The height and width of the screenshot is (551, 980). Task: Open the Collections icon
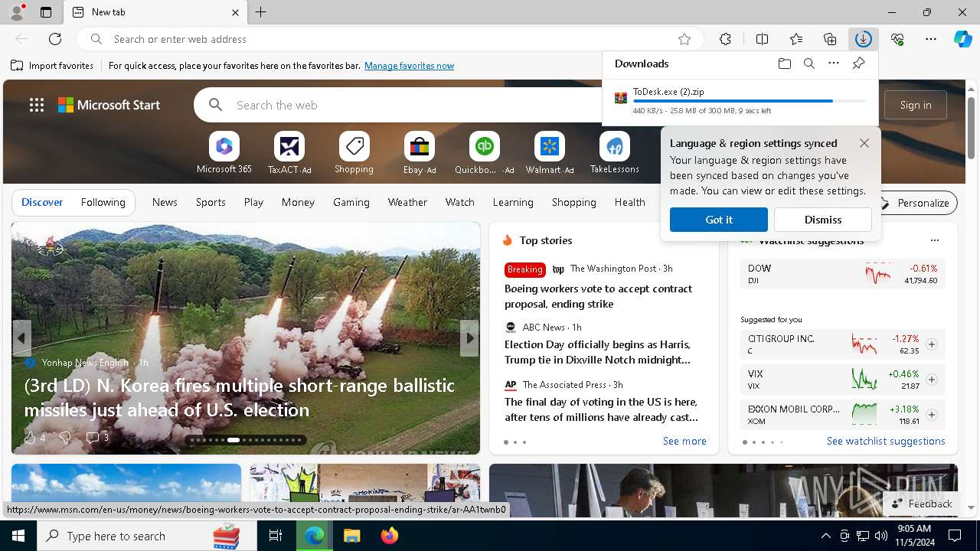(830, 39)
